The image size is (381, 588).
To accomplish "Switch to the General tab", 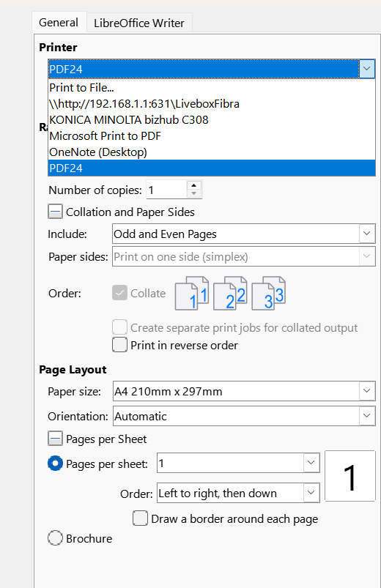I will pos(59,23).
